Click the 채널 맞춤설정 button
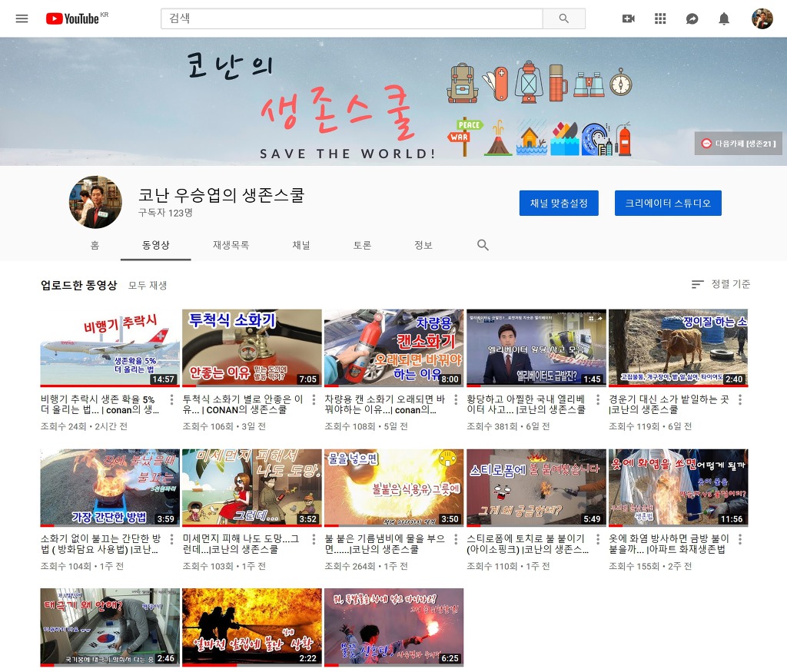787x672 pixels. click(x=559, y=203)
